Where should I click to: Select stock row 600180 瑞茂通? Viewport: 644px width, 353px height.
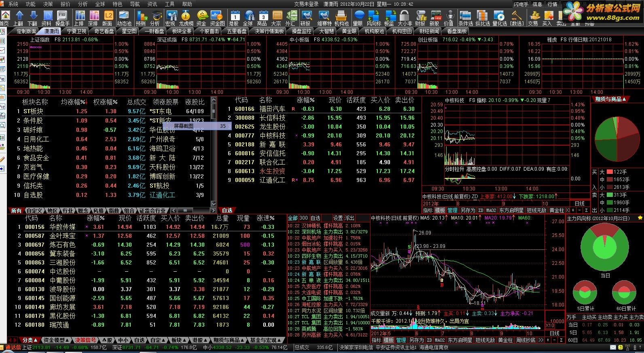pyautogui.click(x=146, y=325)
